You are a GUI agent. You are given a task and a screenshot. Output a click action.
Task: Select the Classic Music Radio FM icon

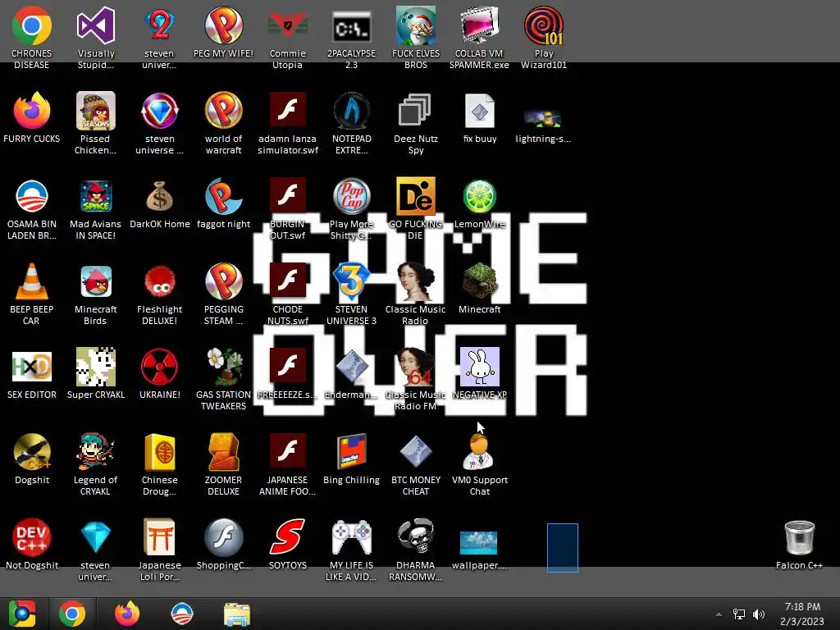tap(416, 367)
